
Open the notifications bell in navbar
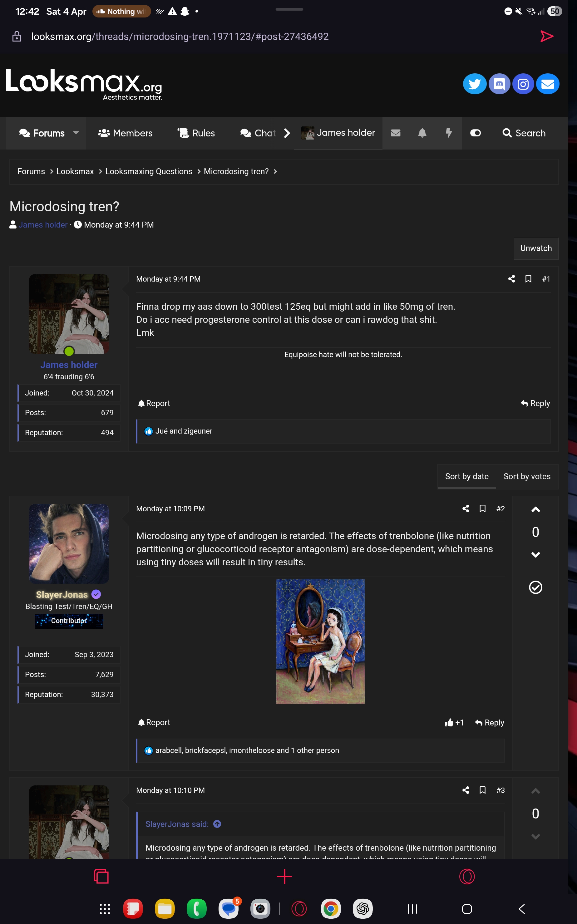(422, 133)
